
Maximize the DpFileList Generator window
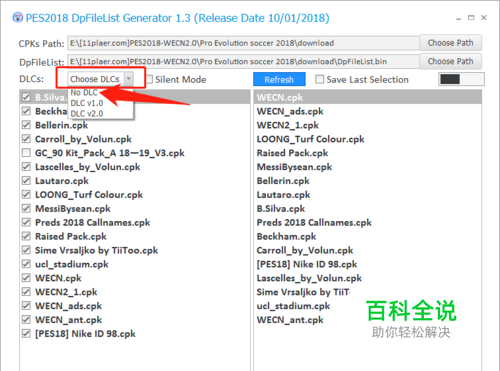pos(471,18)
